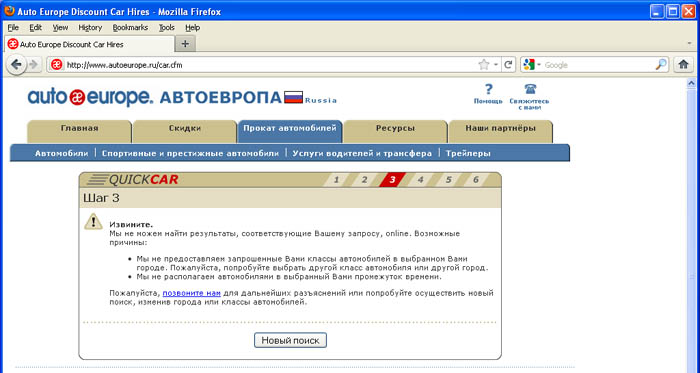
Task: Select the highlighted QuickCar step 3
Action: [392, 180]
